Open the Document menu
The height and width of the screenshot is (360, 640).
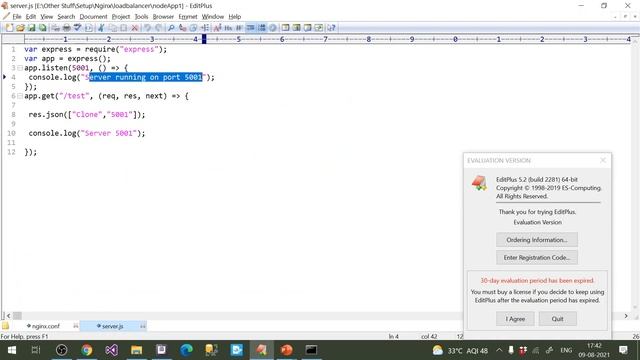tap(93, 17)
